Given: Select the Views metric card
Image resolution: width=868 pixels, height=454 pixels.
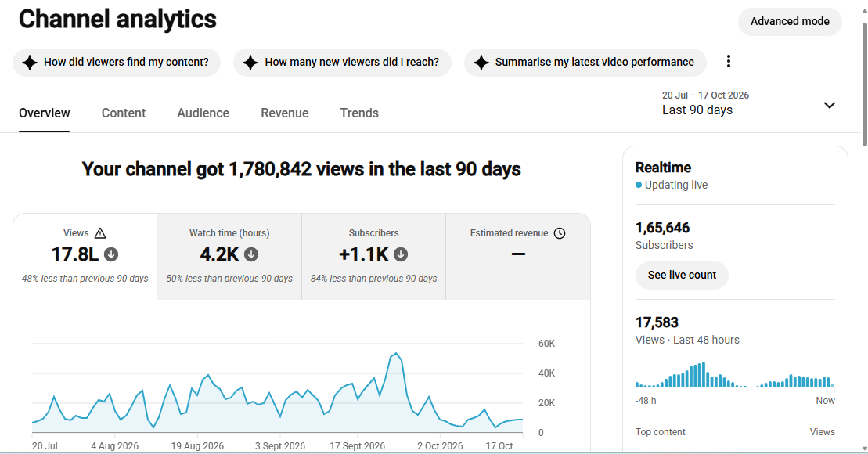Looking at the screenshot, I should [x=85, y=256].
